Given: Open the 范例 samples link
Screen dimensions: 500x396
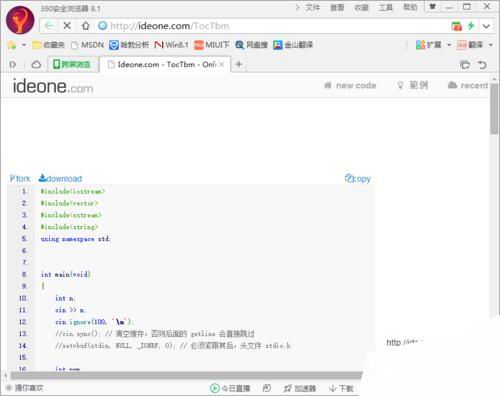Looking at the screenshot, I should (x=413, y=85).
